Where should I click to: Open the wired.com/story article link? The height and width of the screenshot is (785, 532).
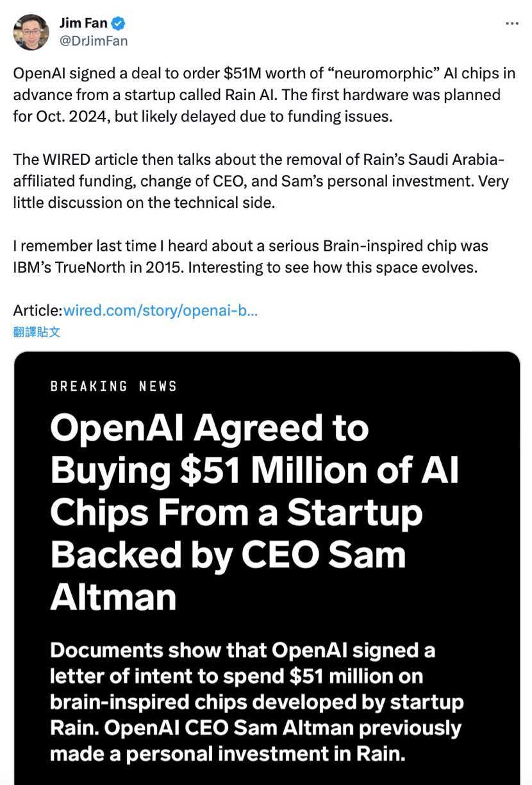(x=160, y=311)
